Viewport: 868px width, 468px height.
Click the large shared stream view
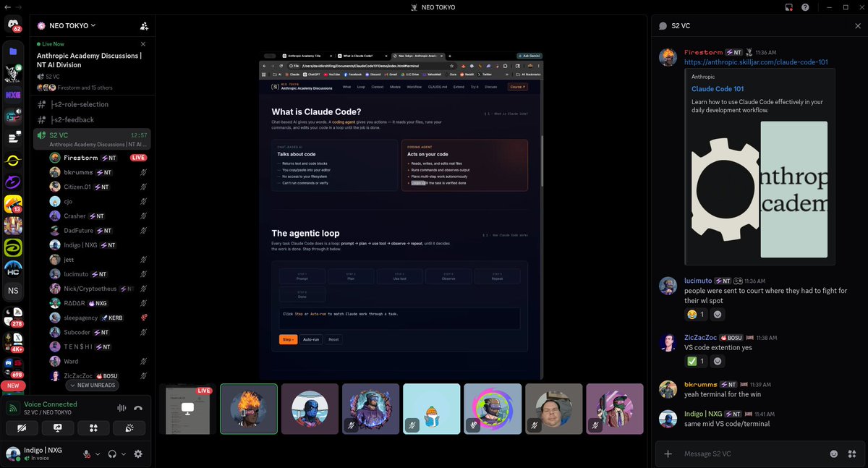400,215
